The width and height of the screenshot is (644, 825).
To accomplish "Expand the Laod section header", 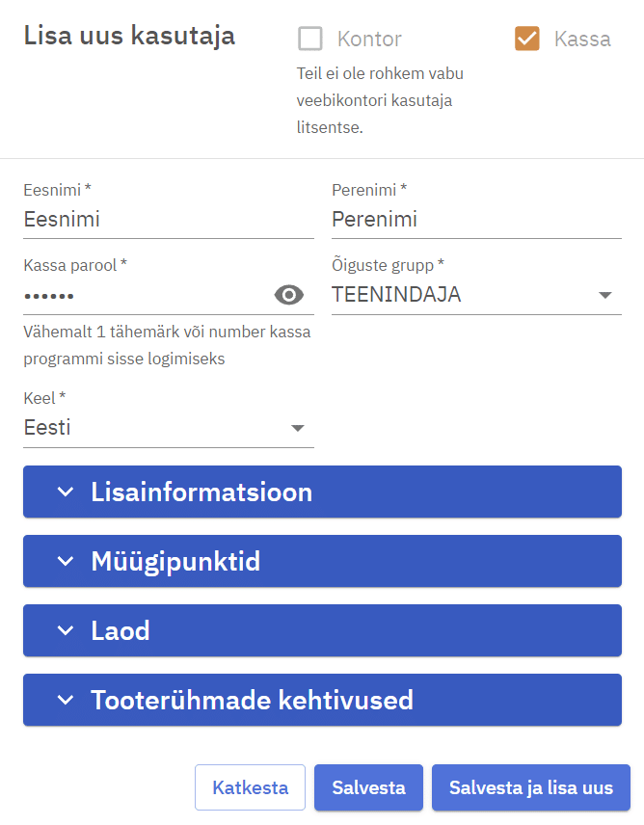I will pos(322,630).
